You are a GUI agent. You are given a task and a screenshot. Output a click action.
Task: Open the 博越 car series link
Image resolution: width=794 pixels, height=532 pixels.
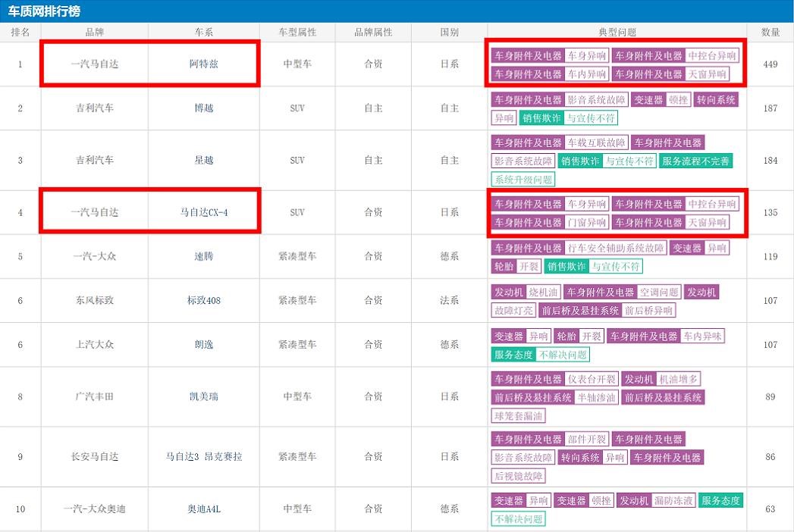[203, 108]
